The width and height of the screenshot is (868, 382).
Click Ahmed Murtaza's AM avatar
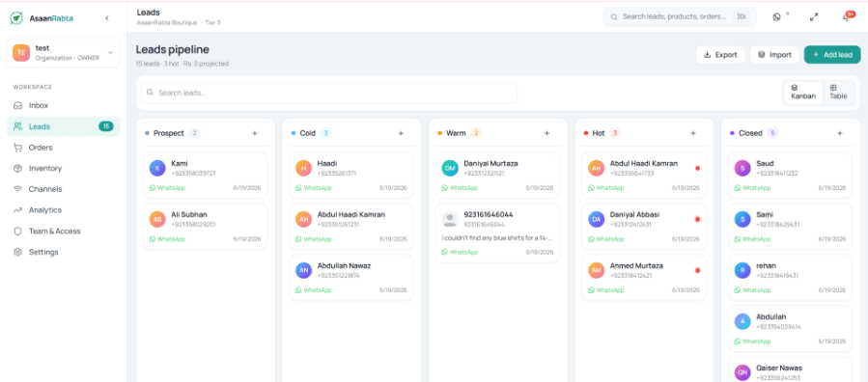tap(596, 270)
